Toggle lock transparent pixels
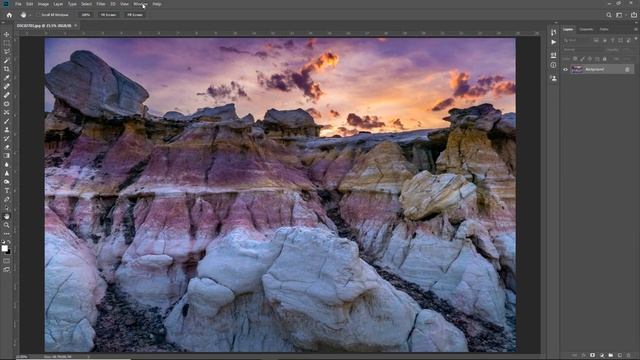The width and height of the screenshot is (640, 360). (575, 59)
